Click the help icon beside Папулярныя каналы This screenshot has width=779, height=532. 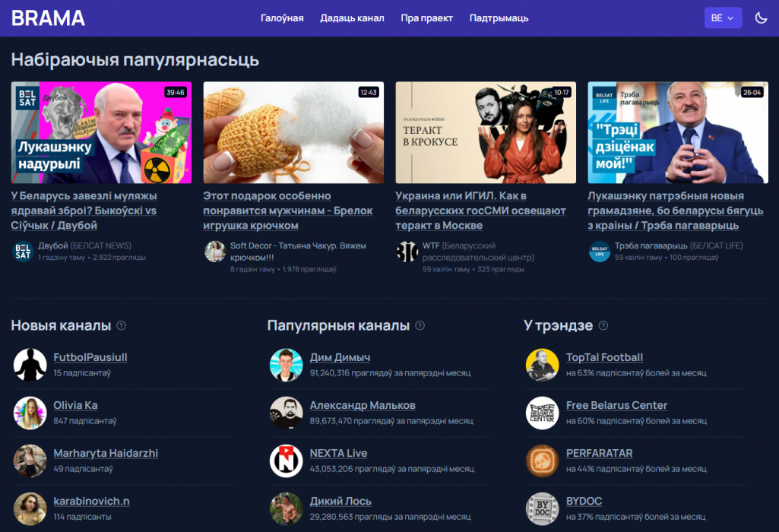point(420,326)
